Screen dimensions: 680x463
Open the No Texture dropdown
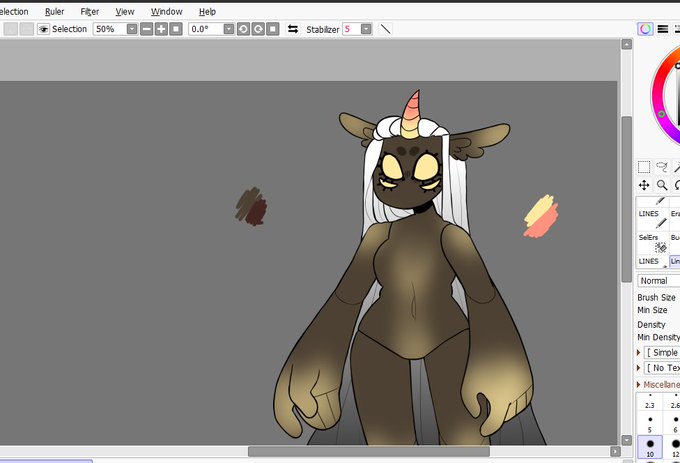point(662,368)
